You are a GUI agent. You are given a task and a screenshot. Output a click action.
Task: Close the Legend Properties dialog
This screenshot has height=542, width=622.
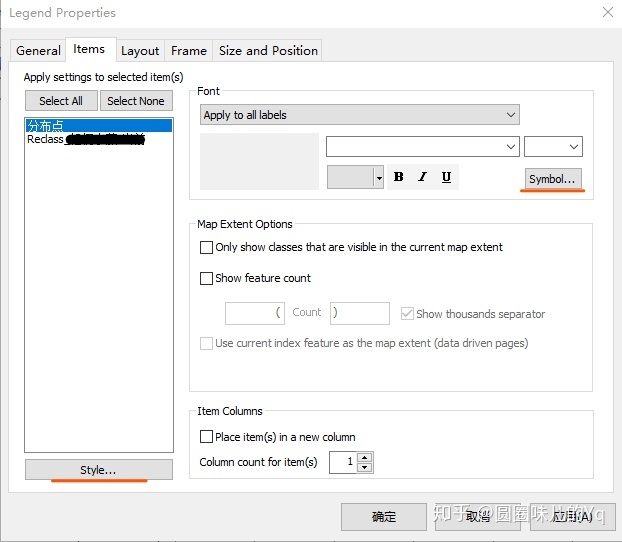point(608,12)
